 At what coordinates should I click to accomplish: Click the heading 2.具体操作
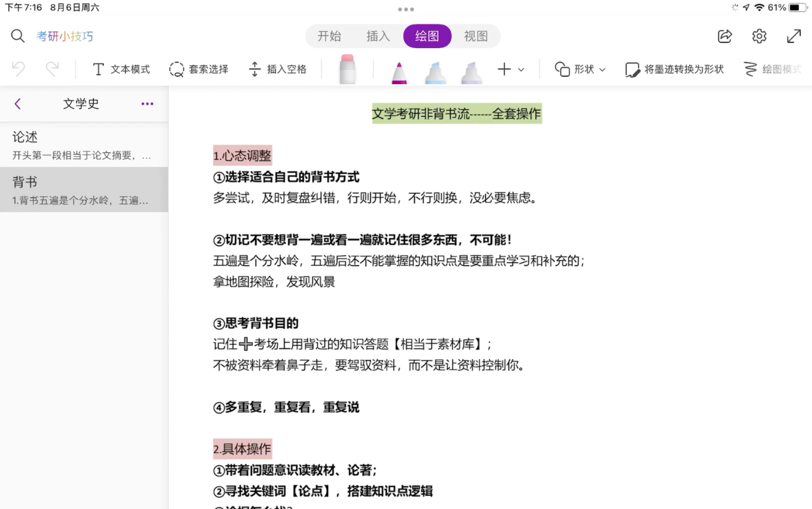point(242,449)
